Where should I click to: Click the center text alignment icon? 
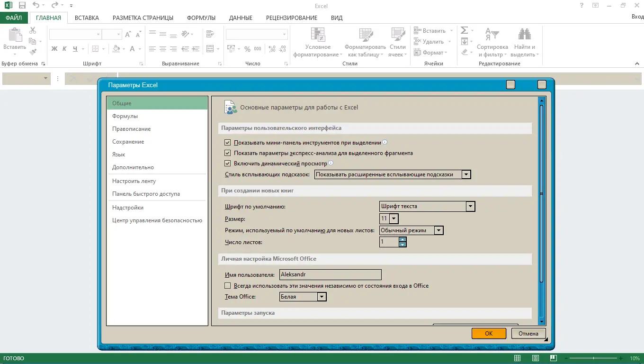point(163,49)
